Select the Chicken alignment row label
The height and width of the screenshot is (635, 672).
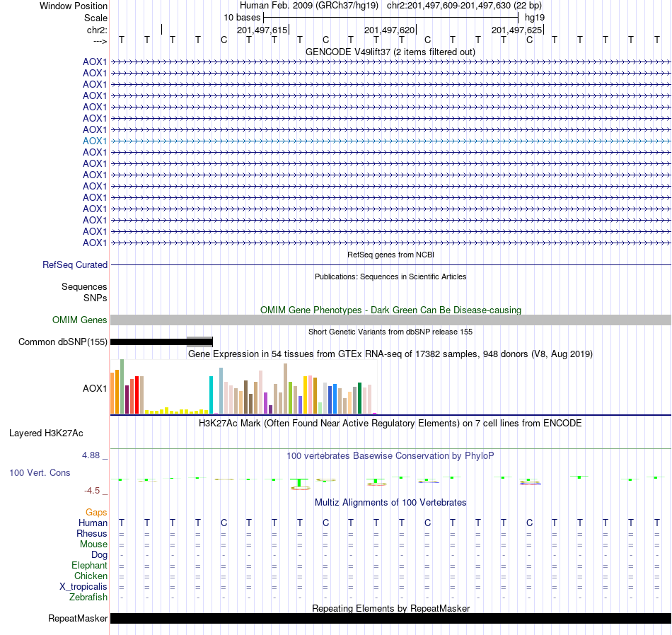coord(91,576)
